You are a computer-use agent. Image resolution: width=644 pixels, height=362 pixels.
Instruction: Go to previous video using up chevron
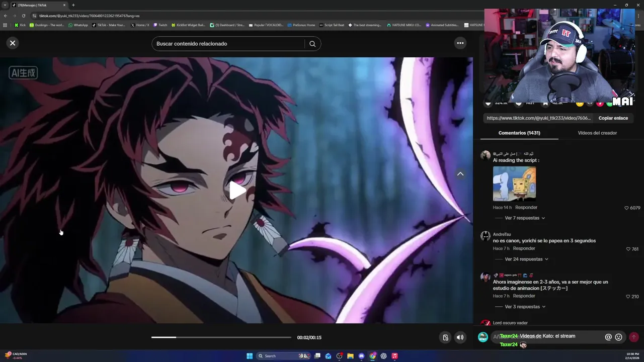(x=460, y=174)
